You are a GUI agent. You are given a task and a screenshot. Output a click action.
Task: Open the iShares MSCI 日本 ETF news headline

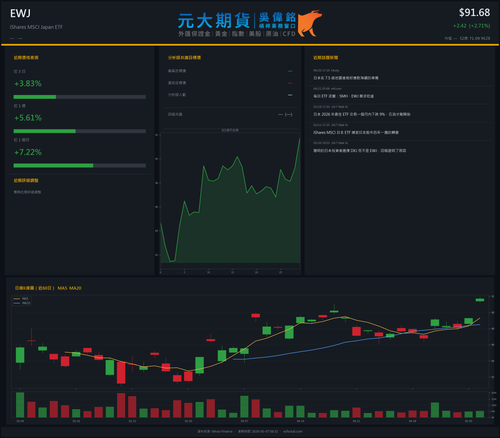click(x=356, y=132)
